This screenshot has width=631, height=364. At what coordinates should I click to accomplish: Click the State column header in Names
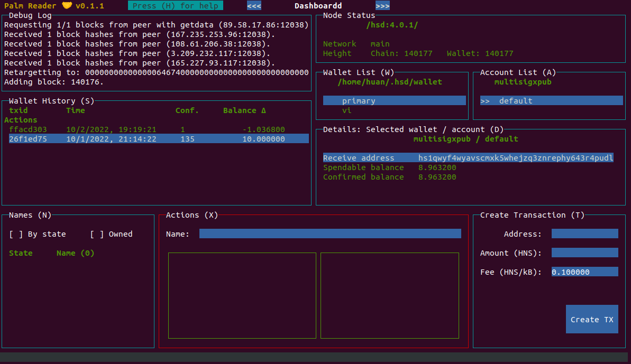pos(21,253)
